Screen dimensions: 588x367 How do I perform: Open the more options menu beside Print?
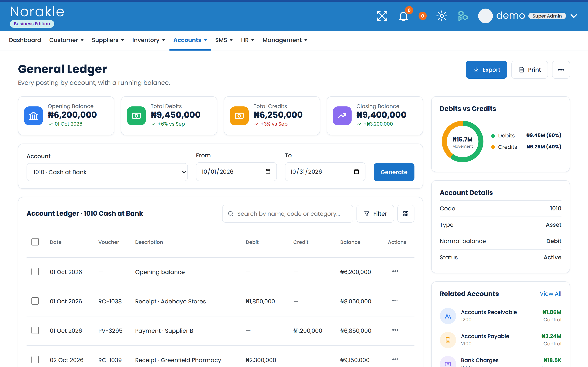[x=561, y=70]
